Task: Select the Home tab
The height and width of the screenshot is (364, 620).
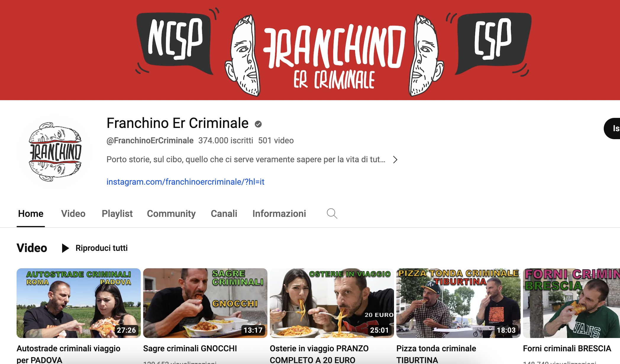Action: pos(31,214)
